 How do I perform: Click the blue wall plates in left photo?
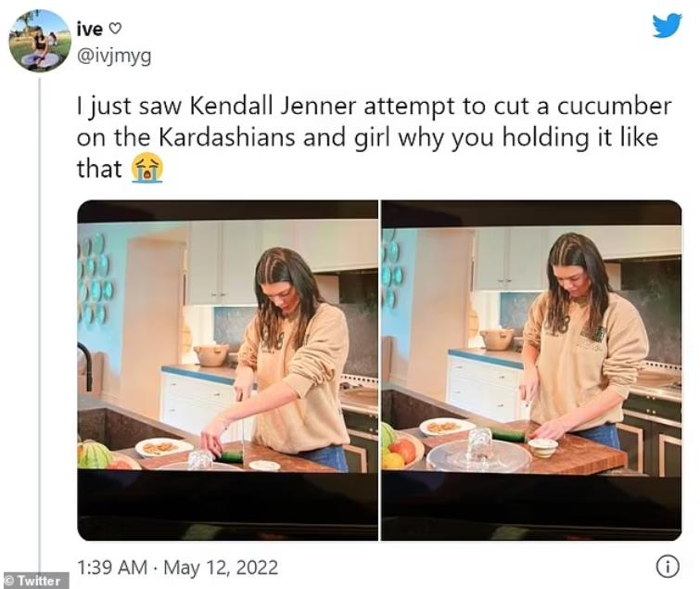coord(95,280)
